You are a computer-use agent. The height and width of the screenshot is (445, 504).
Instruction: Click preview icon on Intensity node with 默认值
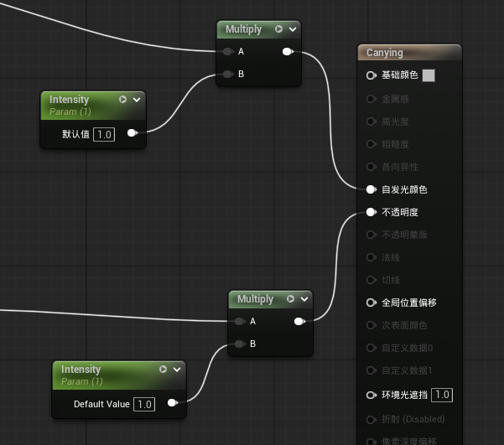click(x=123, y=100)
